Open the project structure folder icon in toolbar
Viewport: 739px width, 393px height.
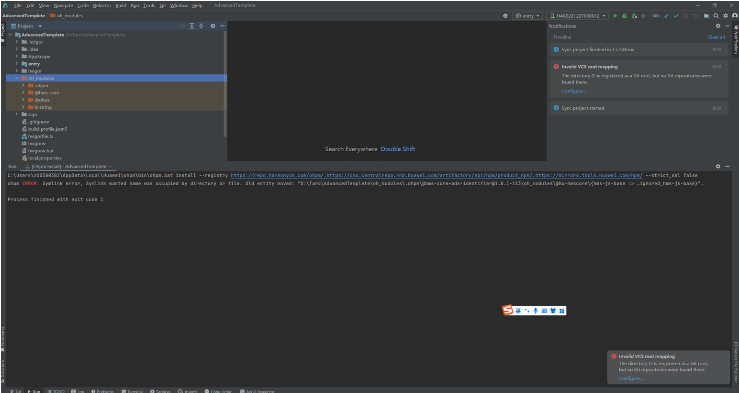click(x=706, y=16)
